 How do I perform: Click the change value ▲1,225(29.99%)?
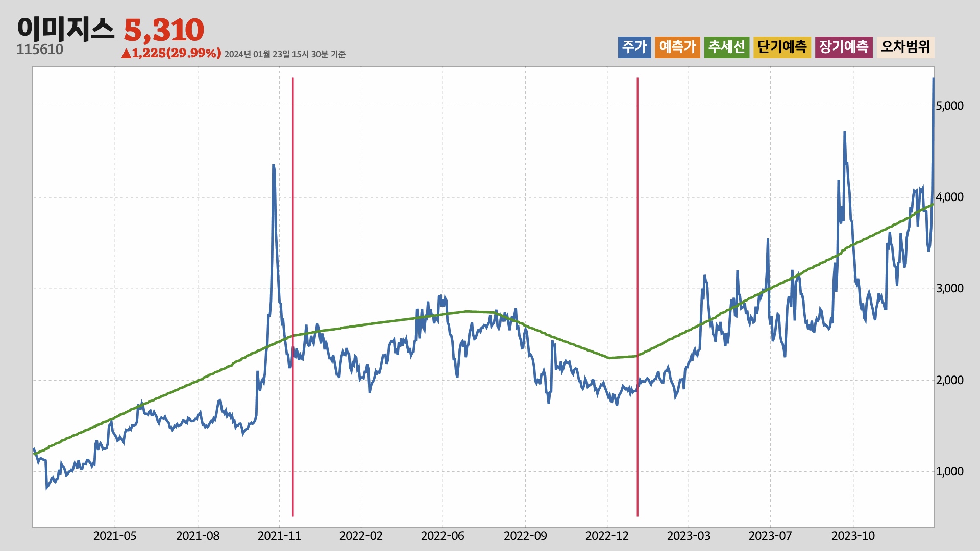click(x=171, y=53)
